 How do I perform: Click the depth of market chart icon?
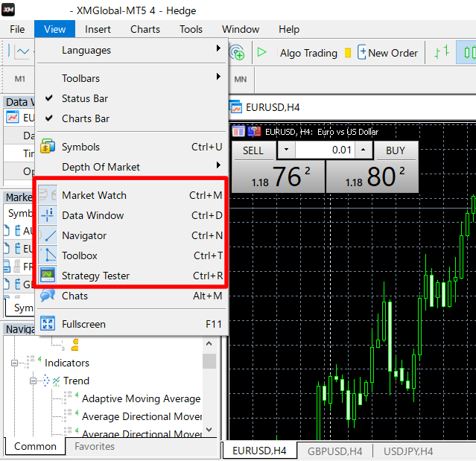pyautogui.click(x=254, y=132)
